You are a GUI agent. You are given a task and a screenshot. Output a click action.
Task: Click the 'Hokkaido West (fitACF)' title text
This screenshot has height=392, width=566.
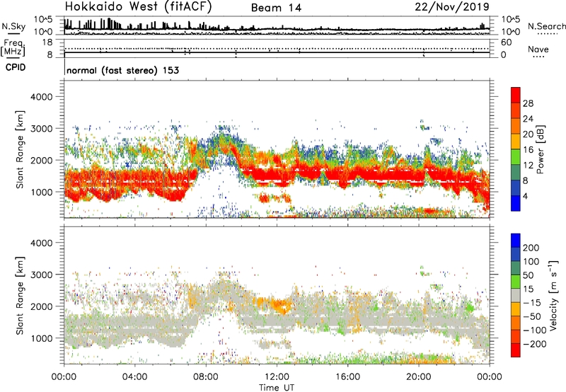tap(138, 7)
